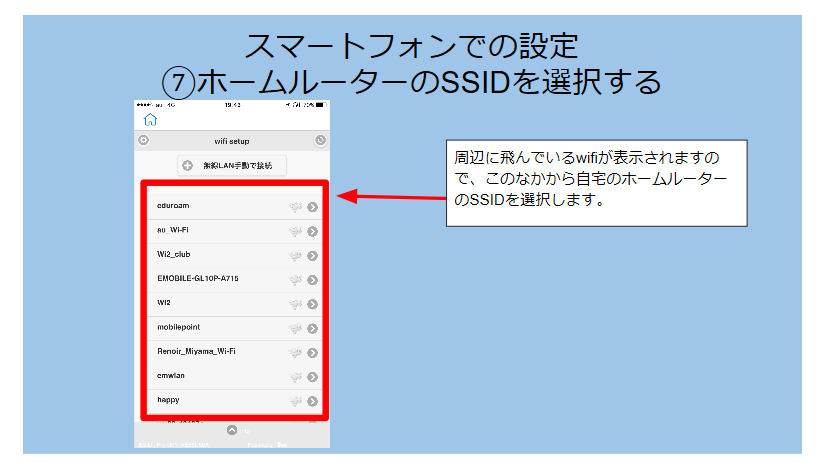825x469 pixels.
Task: Select EMOBILE-GL10P-A715 from the list
Action: [198, 278]
